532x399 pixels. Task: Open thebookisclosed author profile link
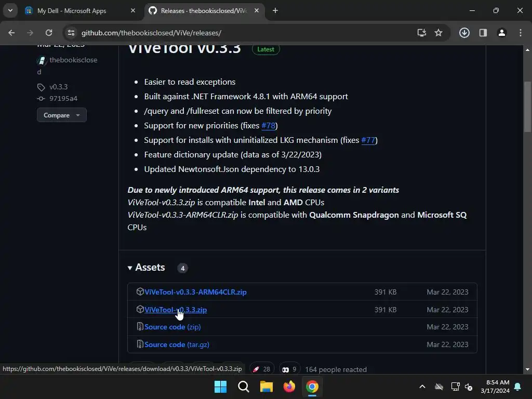(67, 65)
